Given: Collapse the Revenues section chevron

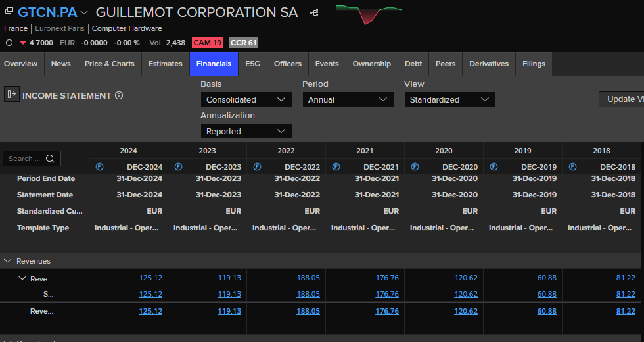Looking at the screenshot, I should [x=7, y=261].
